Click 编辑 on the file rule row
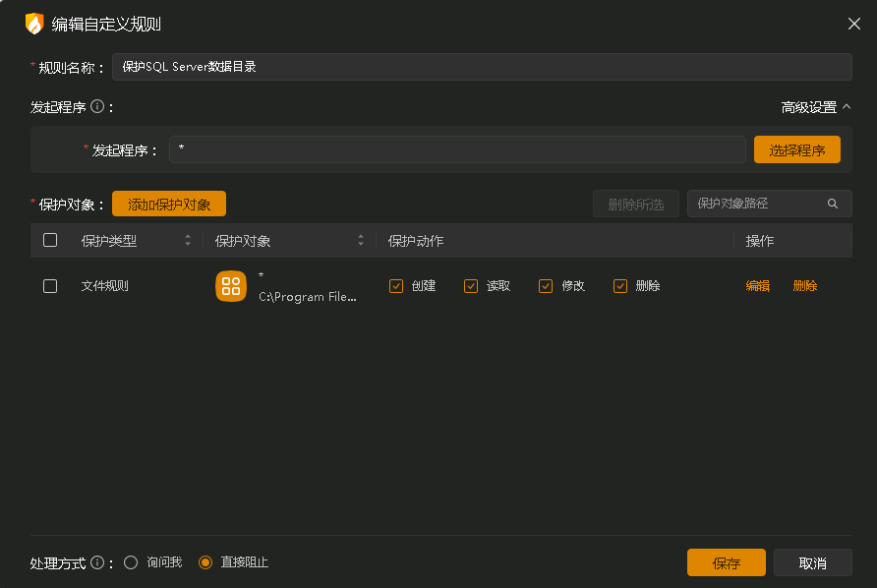This screenshot has width=877, height=588. (758, 285)
